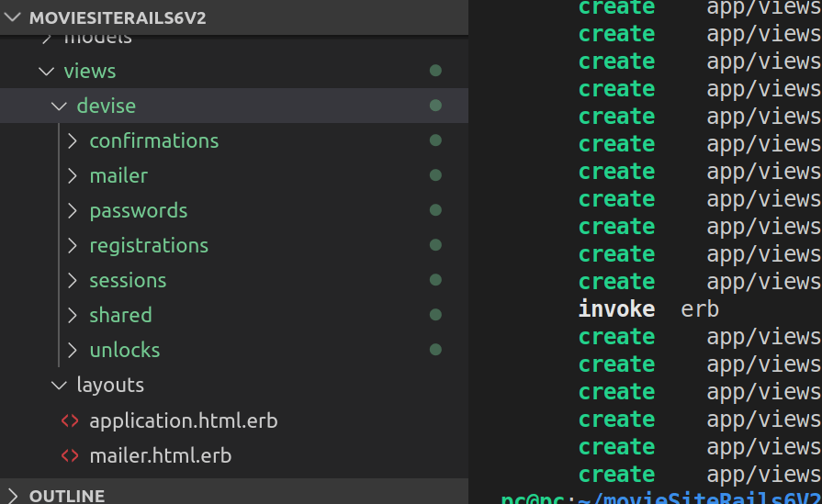The height and width of the screenshot is (504, 822).
Task: Click the 'erb' text in terminal
Action: pos(700,309)
